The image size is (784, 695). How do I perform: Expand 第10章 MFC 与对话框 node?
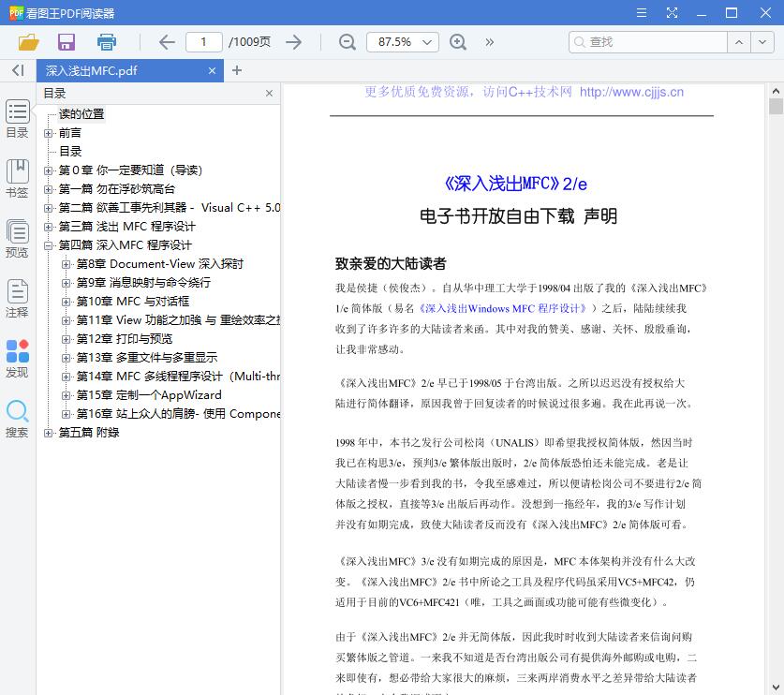tap(66, 302)
